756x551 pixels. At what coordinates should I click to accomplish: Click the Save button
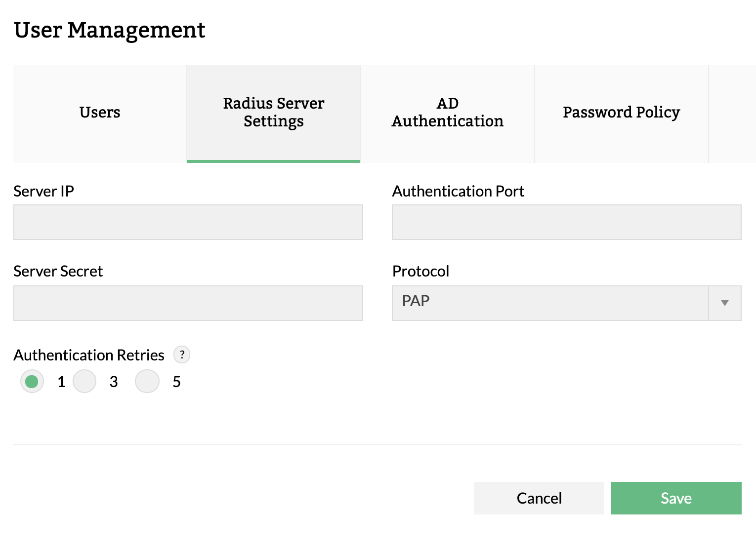pos(676,498)
